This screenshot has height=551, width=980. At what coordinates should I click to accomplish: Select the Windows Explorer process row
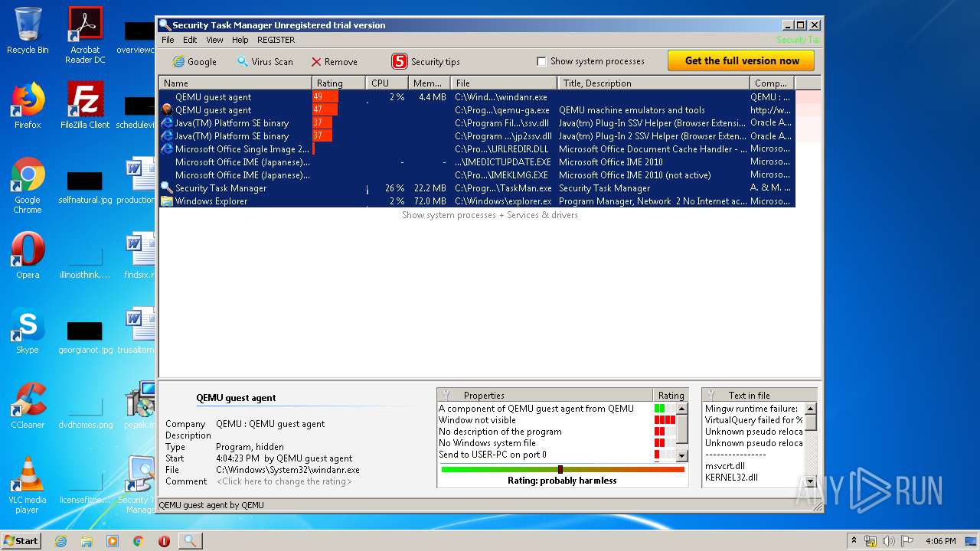(477, 201)
